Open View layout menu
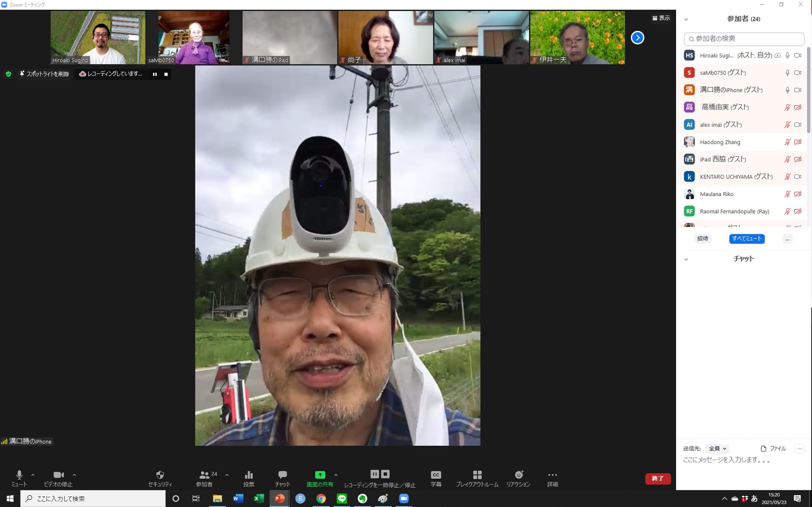The height and width of the screenshot is (507, 812). click(x=661, y=18)
